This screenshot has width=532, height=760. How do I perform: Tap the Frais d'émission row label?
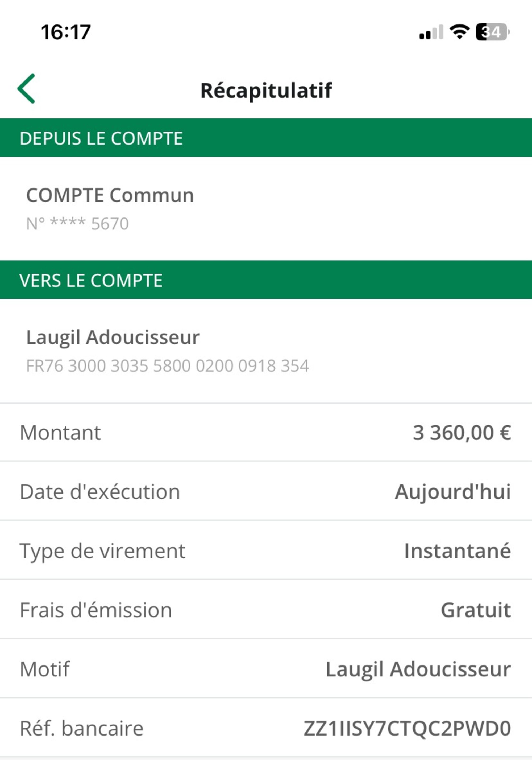click(x=96, y=610)
